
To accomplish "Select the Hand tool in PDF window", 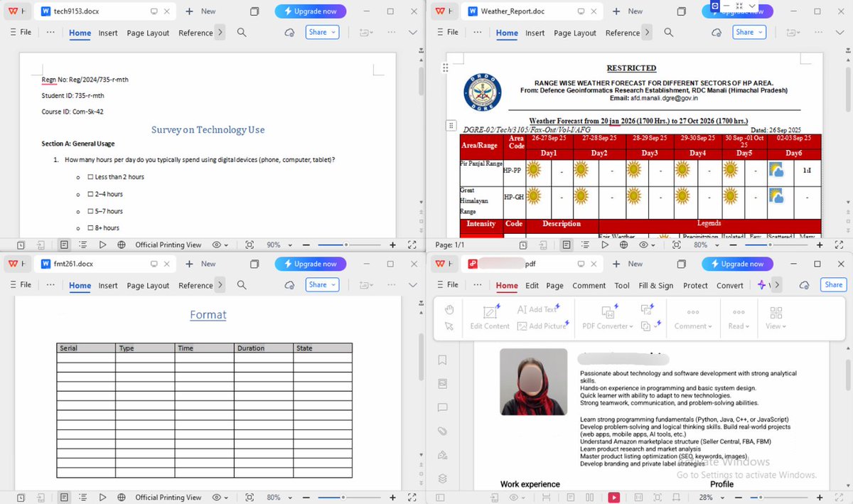I will (449, 309).
